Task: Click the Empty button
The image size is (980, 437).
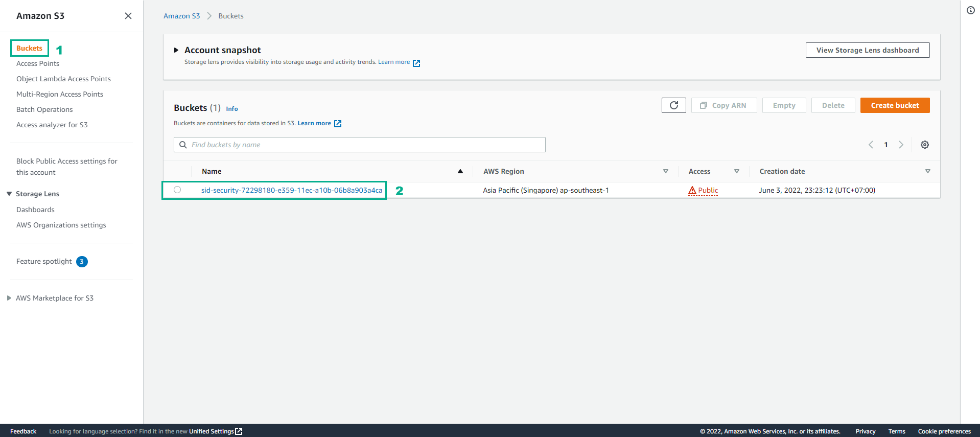Action: [x=784, y=105]
